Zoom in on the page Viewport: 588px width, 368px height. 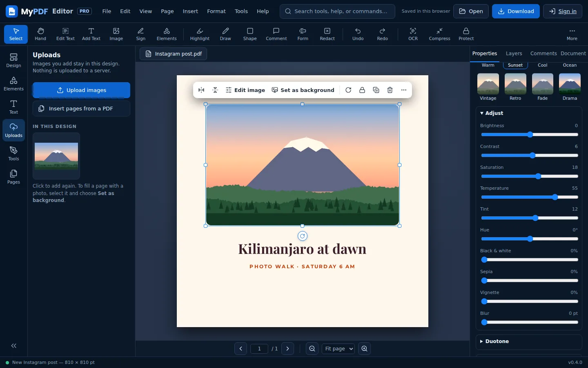[x=364, y=349]
